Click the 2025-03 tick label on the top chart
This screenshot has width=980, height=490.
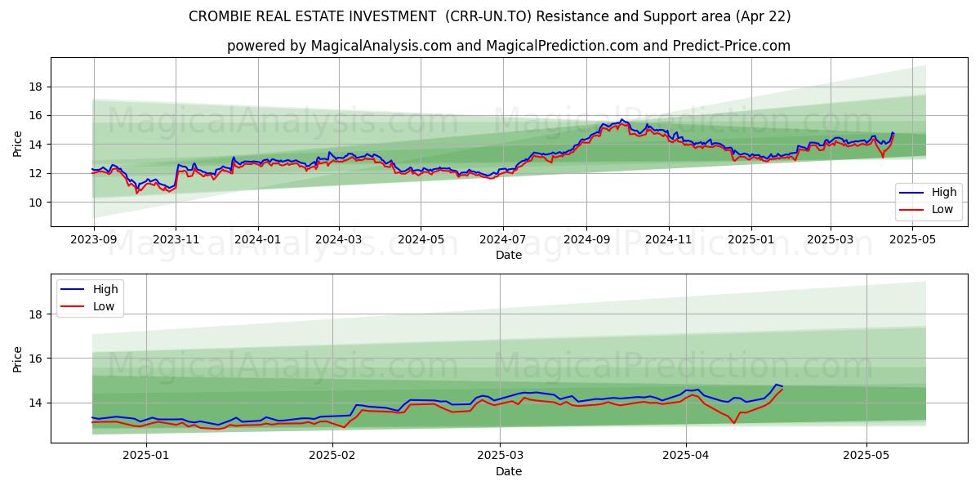click(831, 240)
